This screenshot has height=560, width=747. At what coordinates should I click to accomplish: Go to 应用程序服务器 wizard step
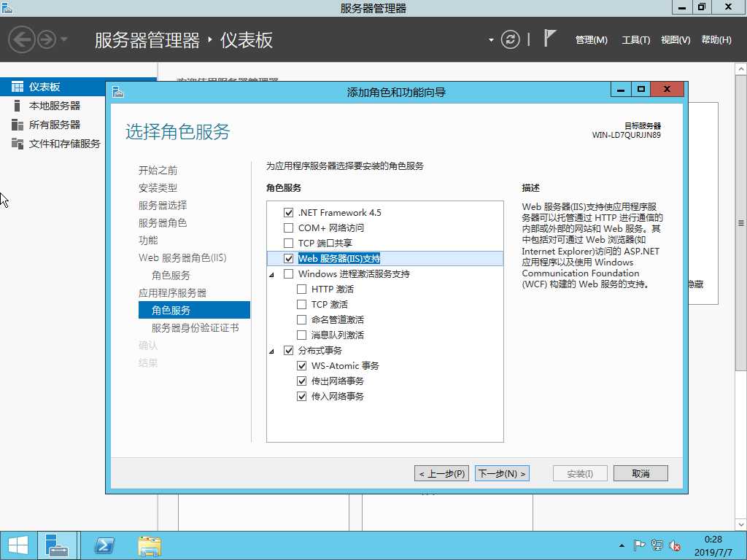tap(172, 293)
